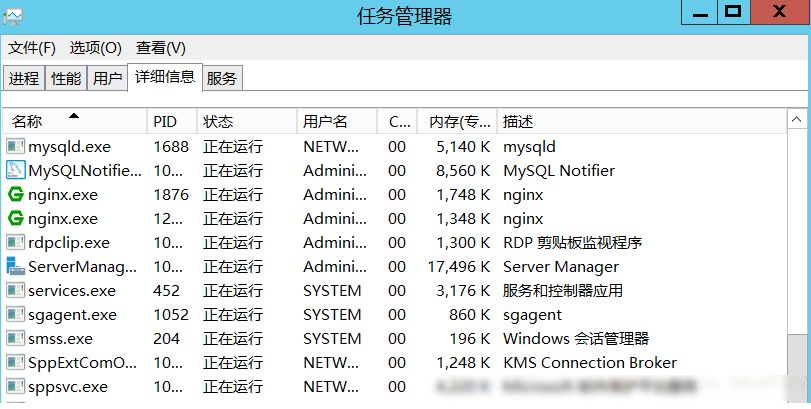Sort by the 用户名 column header
The height and width of the screenshot is (409, 811).
coord(337,122)
